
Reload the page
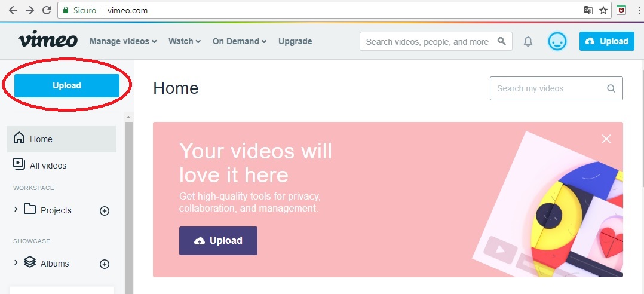click(47, 10)
